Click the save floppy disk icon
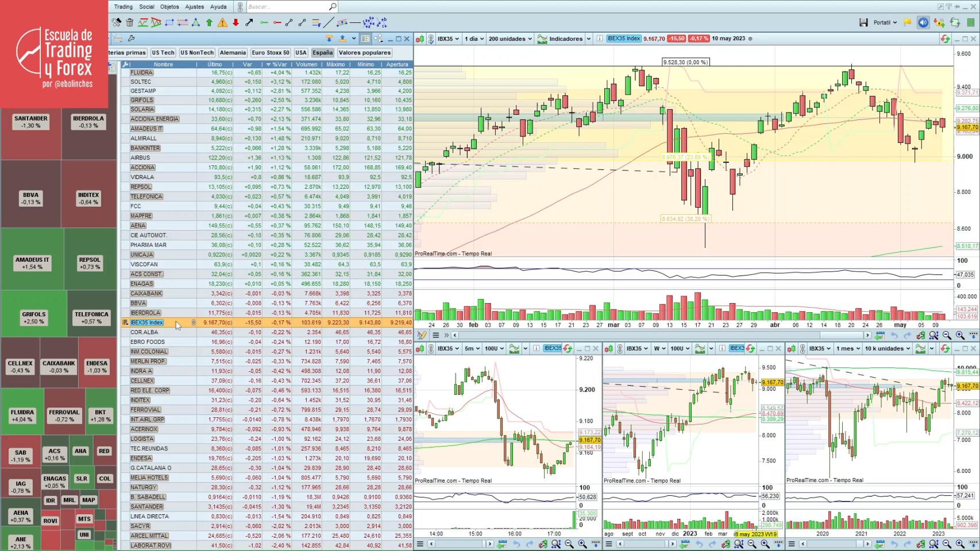Image resolution: width=980 pixels, height=551 pixels. click(x=863, y=22)
